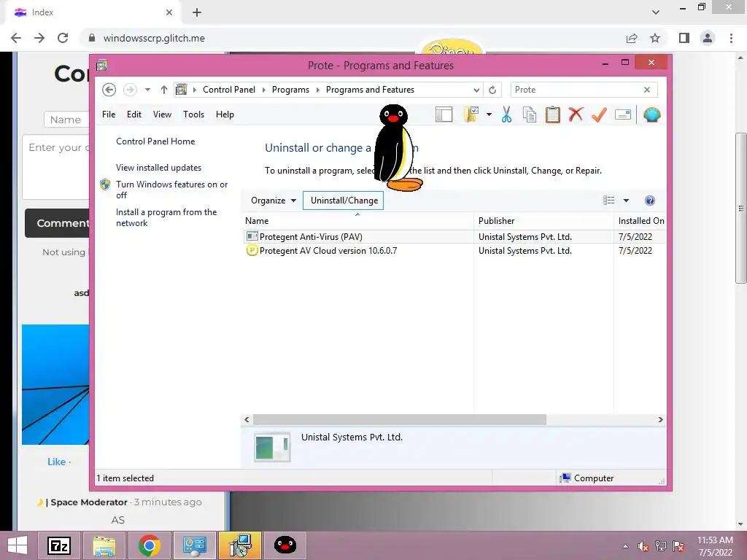Screen dimensions: 747x560
Task: Click the change view icon
Action: (x=608, y=201)
